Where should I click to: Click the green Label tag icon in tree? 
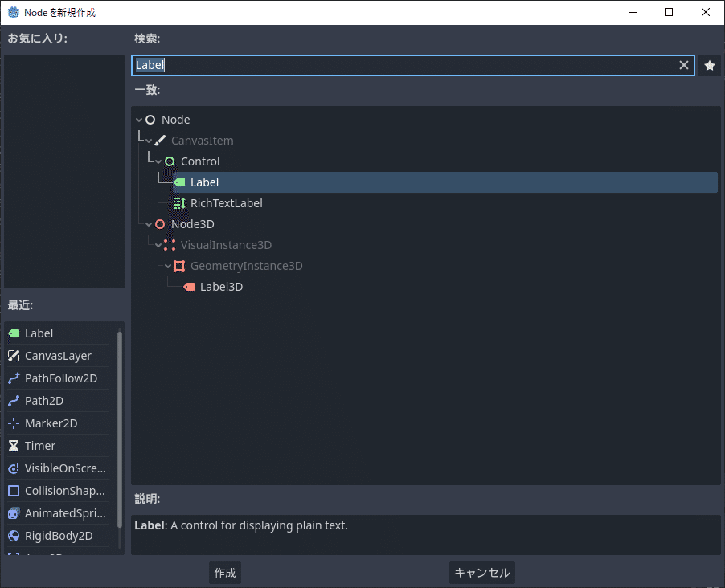(179, 182)
